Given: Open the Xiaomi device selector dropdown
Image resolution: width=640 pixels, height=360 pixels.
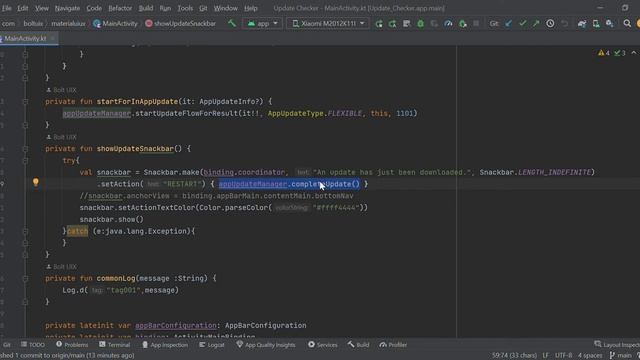Looking at the screenshot, I should tap(328, 23).
